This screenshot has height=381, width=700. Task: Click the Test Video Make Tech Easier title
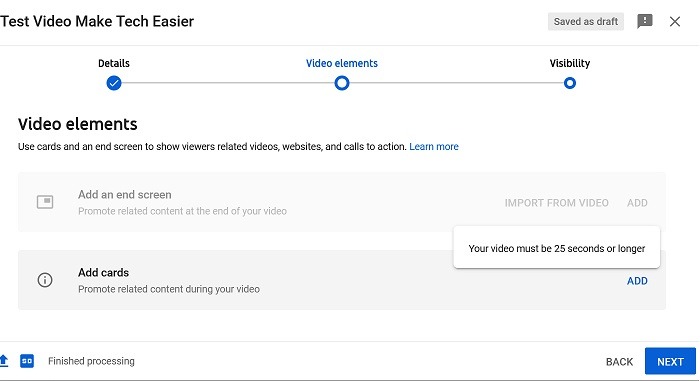(x=97, y=21)
